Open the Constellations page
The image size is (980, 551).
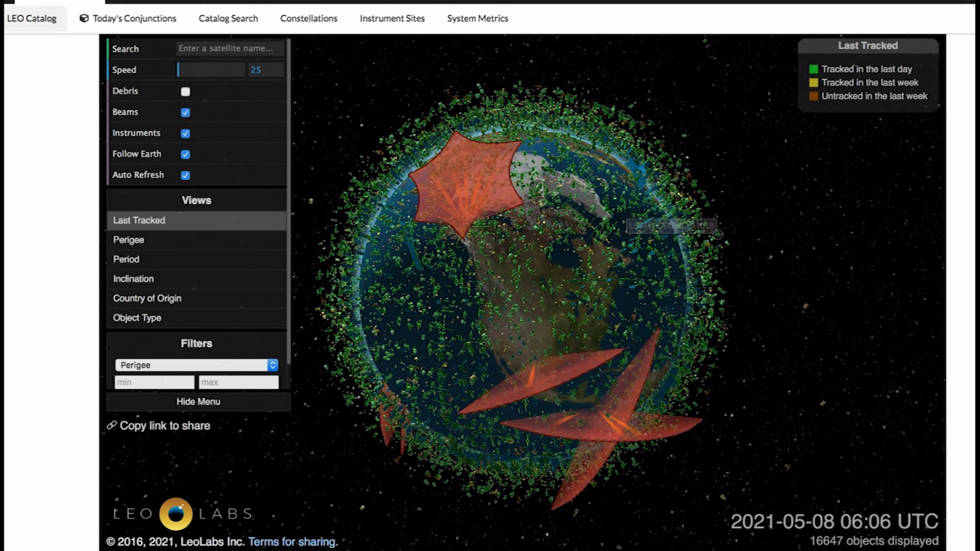(309, 18)
